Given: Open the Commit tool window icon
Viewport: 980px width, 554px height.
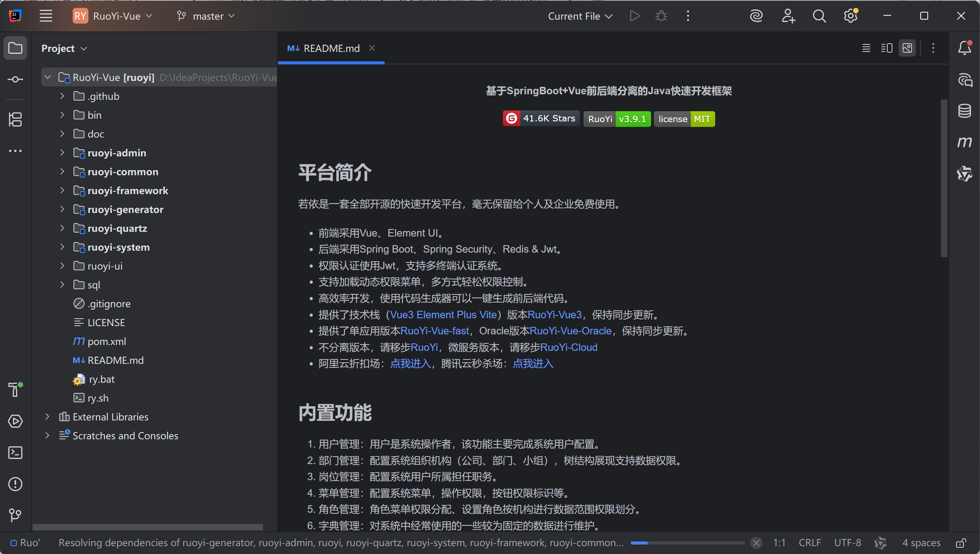Looking at the screenshot, I should (x=15, y=80).
